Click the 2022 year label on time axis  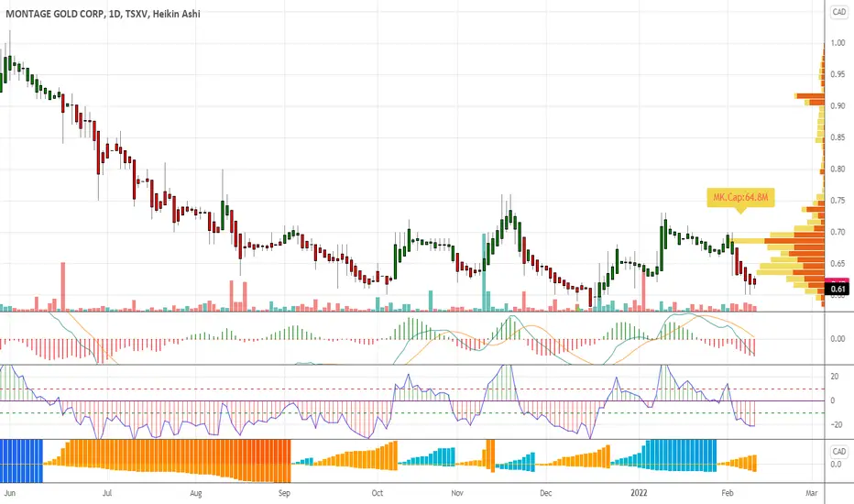(639, 493)
